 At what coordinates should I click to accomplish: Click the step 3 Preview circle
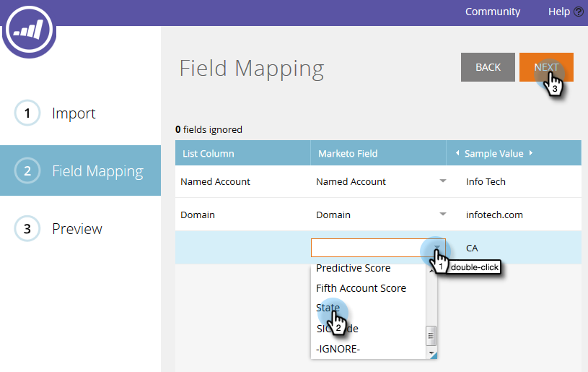[x=27, y=228]
